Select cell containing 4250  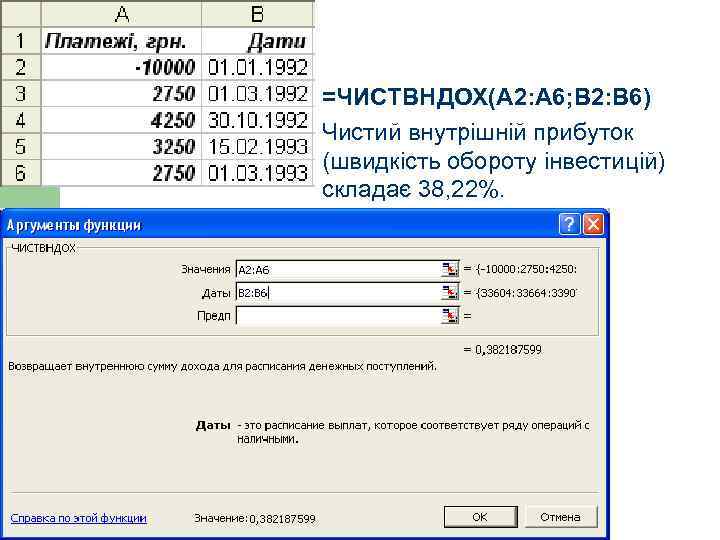click(x=121, y=121)
